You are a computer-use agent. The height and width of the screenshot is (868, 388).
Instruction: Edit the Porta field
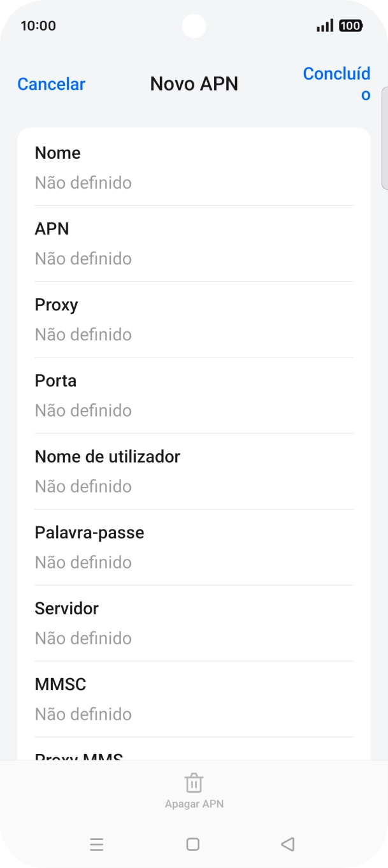pos(194,395)
